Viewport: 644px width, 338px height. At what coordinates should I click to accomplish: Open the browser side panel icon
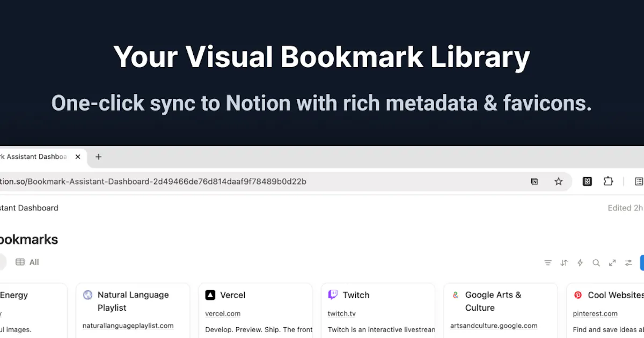tap(639, 181)
